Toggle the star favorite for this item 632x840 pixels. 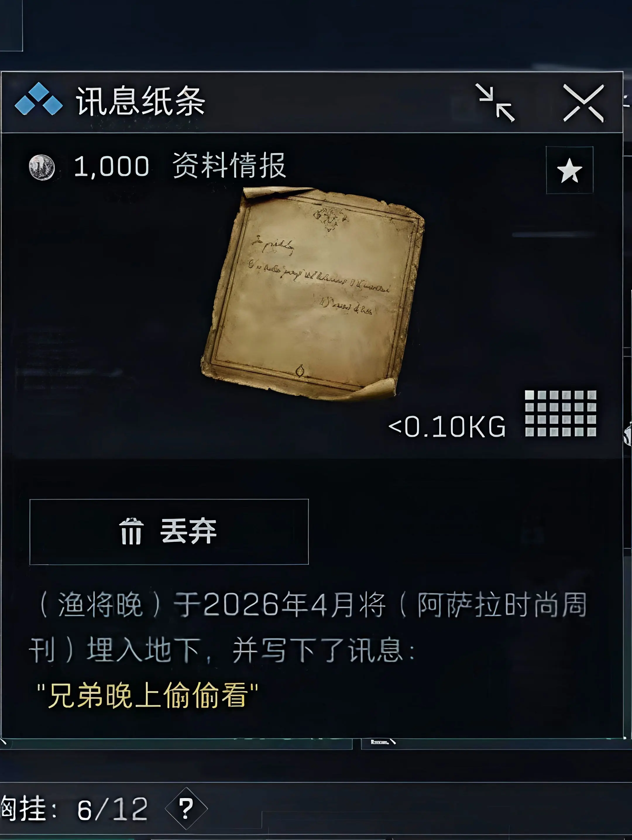(569, 170)
